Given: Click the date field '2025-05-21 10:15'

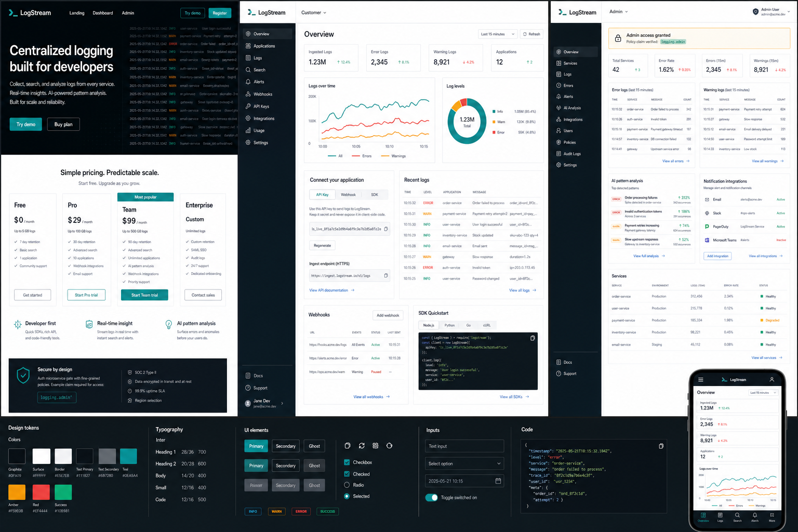Looking at the screenshot, I should click(x=464, y=481).
